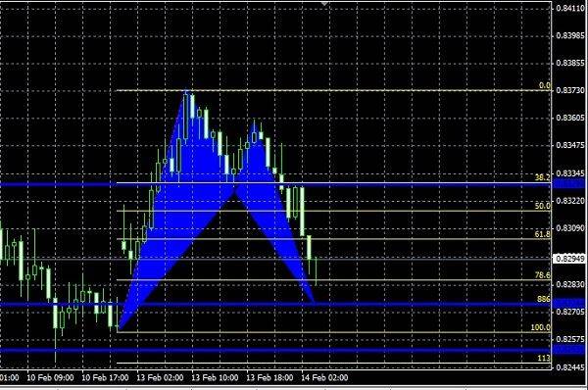This screenshot has height=390, width=588.
Task: Click price scale value 0.82575
Action: coord(570,339)
